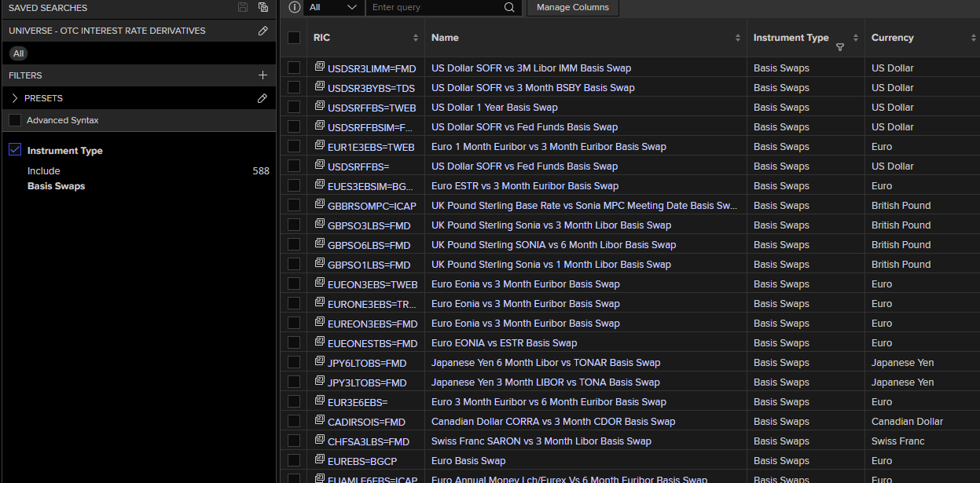Viewport: 980px width, 483px height.
Task: Click the instrument icon for USDSRFFBS=TWEB
Action: (320, 107)
